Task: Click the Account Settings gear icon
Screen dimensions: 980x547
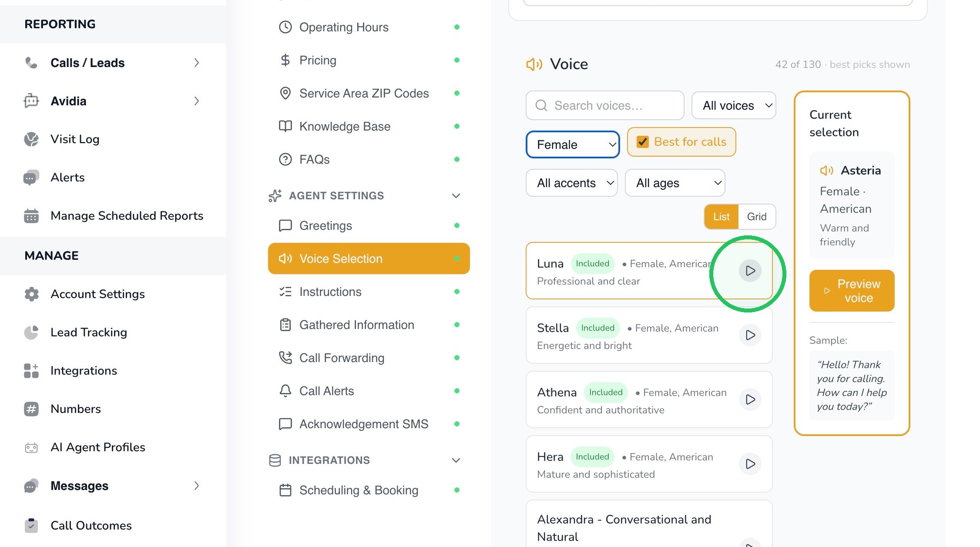Action: [x=31, y=294]
